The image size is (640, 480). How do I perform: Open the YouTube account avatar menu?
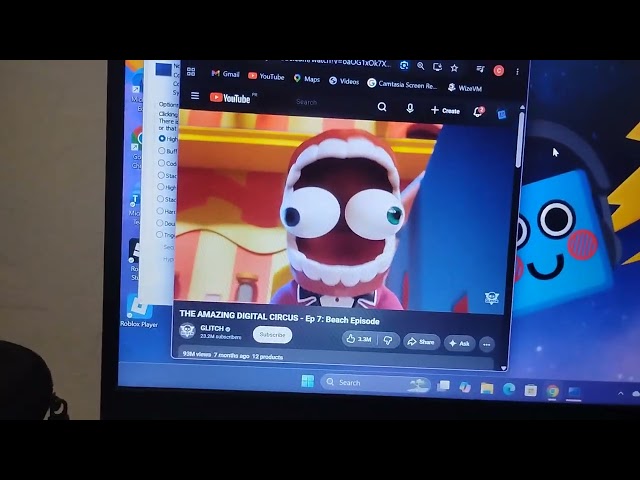[502, 114]
